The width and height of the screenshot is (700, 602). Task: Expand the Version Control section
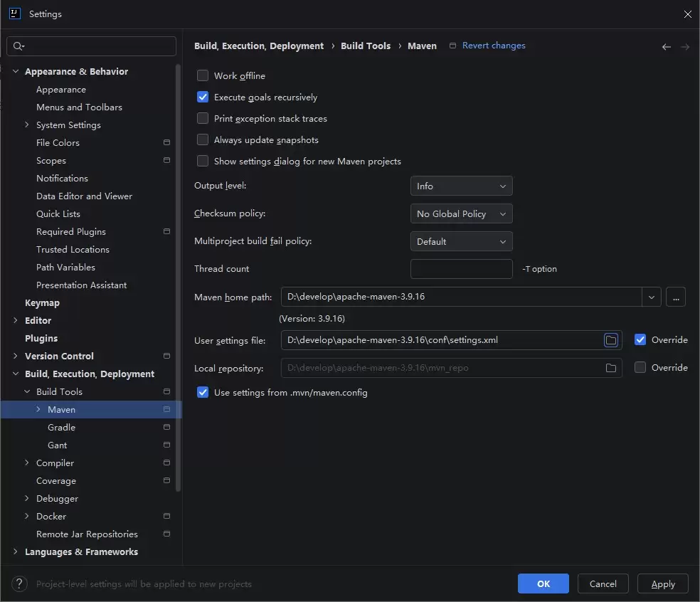(16, 356)
